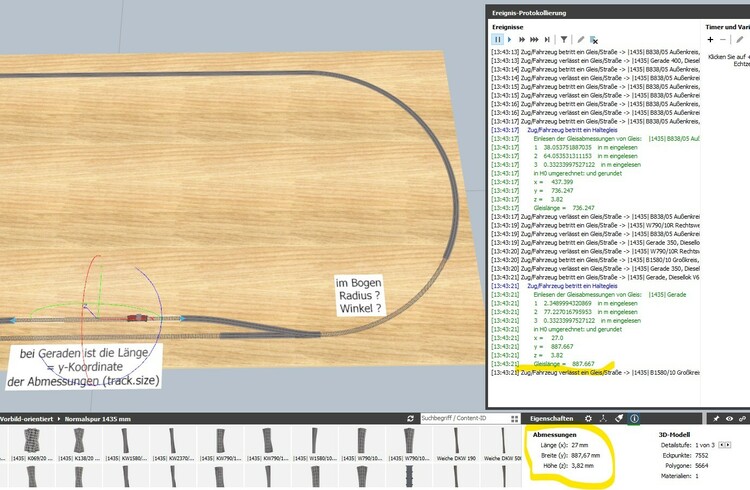The width and height of the screenshot is (750, 490).
Task: Select the [1435] KW2370 track thumbnail
Action: [173, 446]
